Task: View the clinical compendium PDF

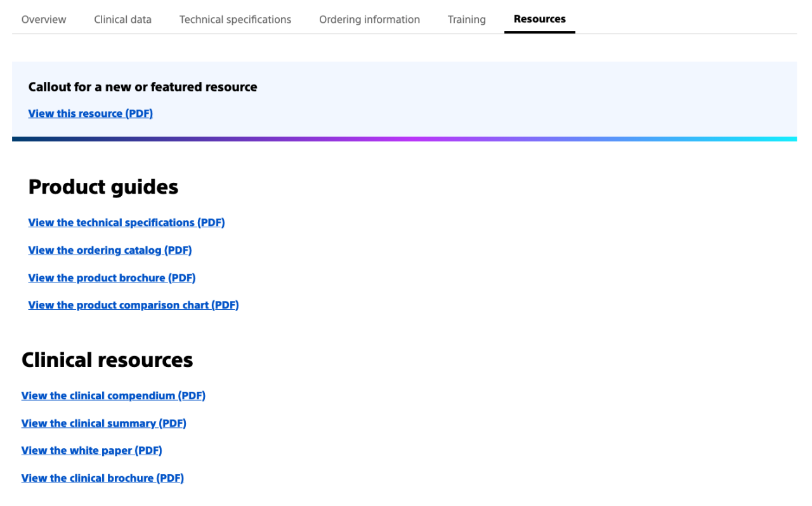Action: 113,395
